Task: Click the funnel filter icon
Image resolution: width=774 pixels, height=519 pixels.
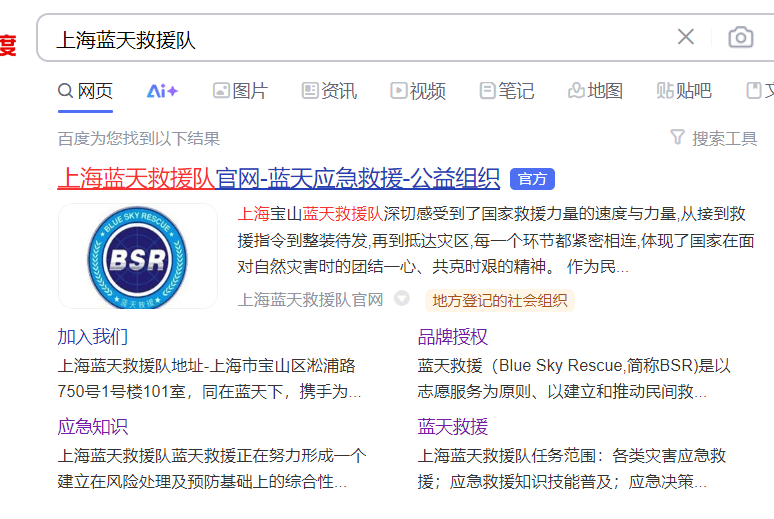Action: point(678,137)
